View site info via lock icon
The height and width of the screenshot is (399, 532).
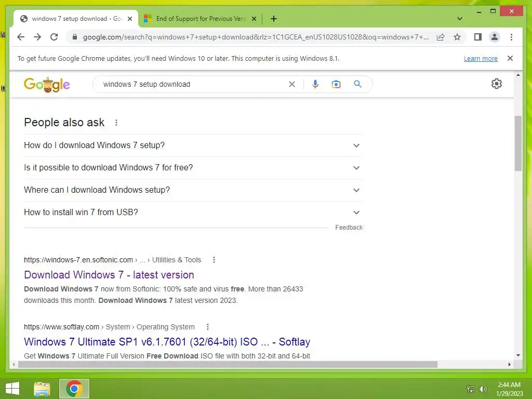pyautogui.click(x=75, y=37)
